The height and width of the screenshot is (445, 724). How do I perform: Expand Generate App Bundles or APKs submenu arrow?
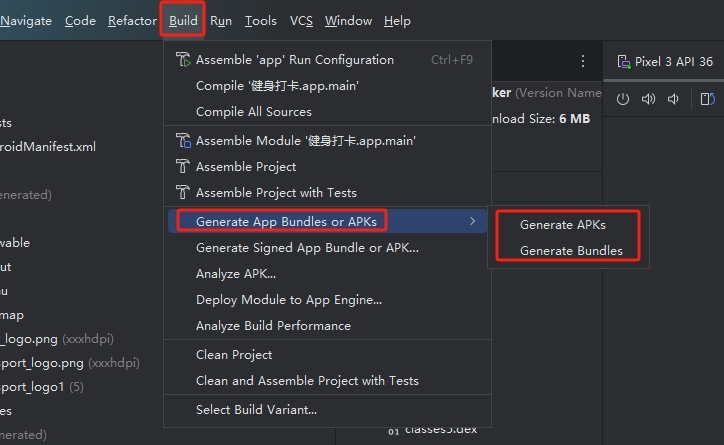[x=472, y=221]
